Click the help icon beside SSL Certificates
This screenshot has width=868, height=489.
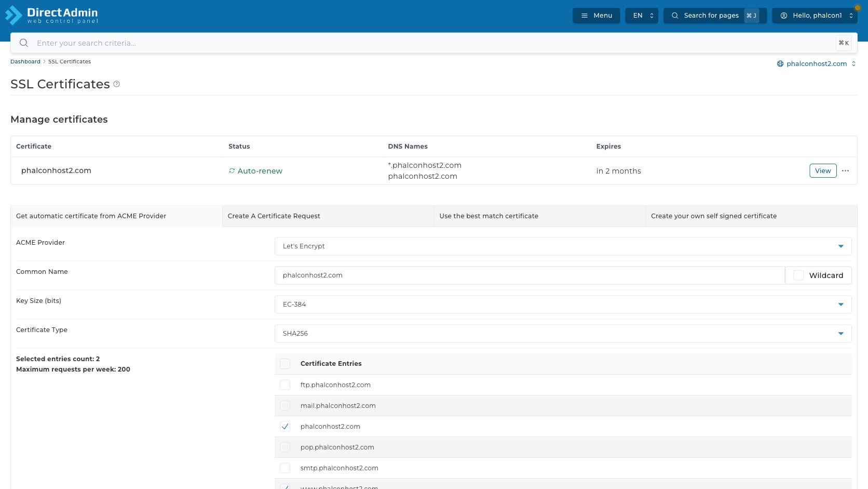pyautogui.click(x=117, y=84)
